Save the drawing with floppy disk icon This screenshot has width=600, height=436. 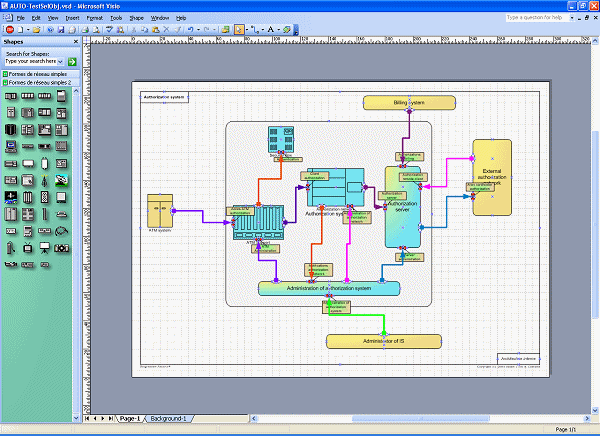[61, 29]
